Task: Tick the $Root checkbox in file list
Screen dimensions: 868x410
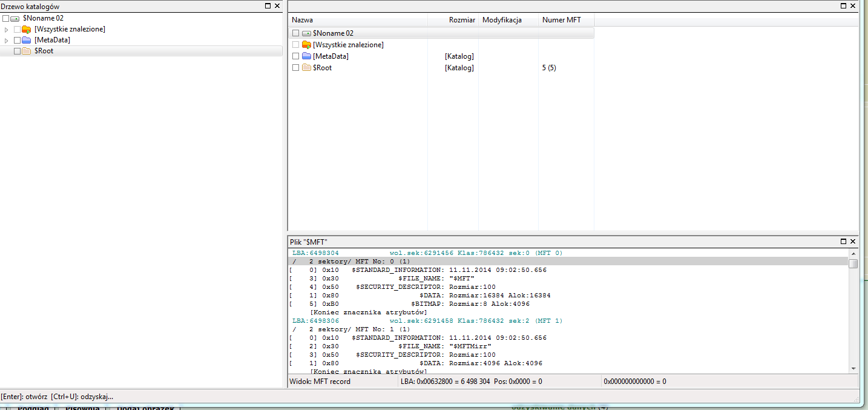Action: pos(295,68)
